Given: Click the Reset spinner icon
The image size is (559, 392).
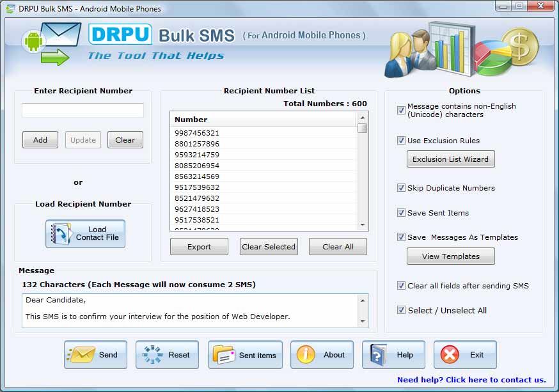Looking at the screenshot, I should [x=152, y=354].
